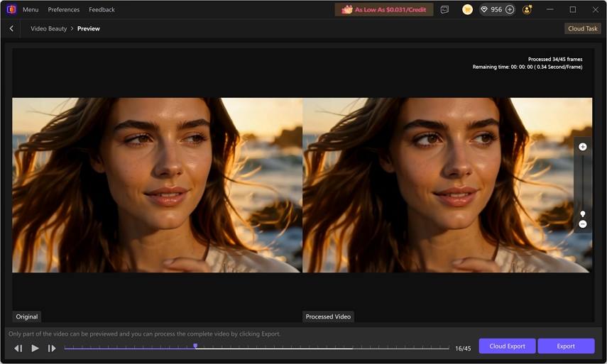The height and width of the screenshot is (364, 607).
Task: Open Cloud Task panel
Action: [x=582, y=28]
